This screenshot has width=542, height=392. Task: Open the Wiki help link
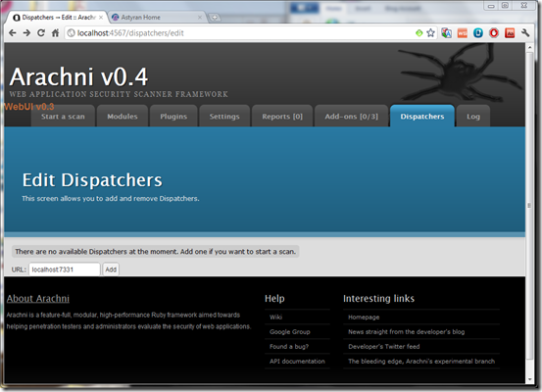pyautogui.click(x=275, y=317)
